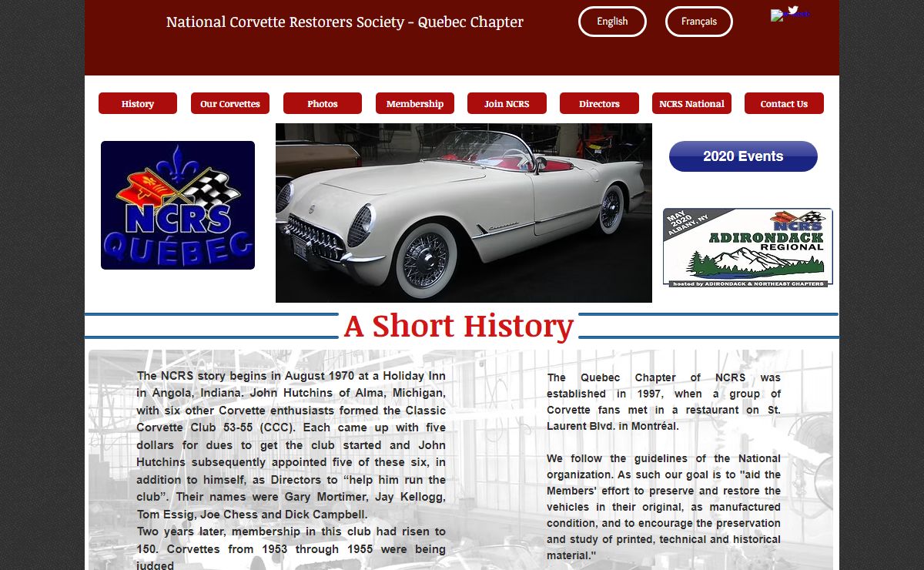Click the site title National Corvette Restorers Society
924x570 pixels.
345,22
